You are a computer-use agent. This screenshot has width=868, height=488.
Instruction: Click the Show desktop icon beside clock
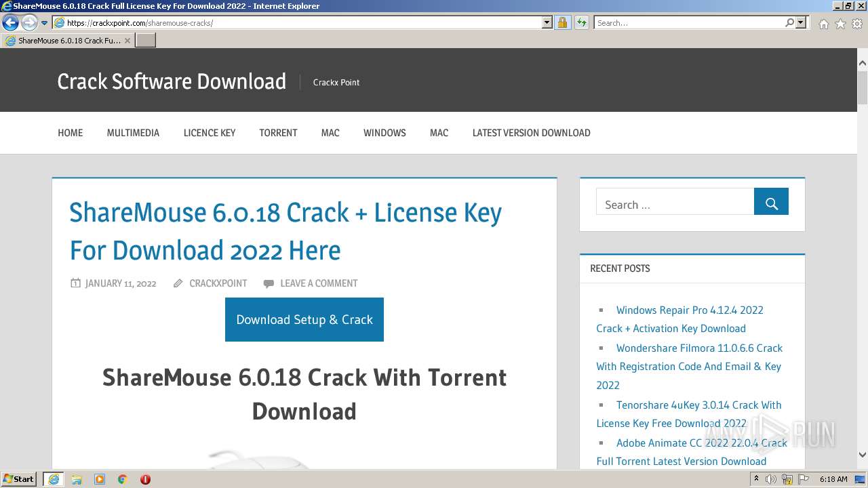(861, 479)
